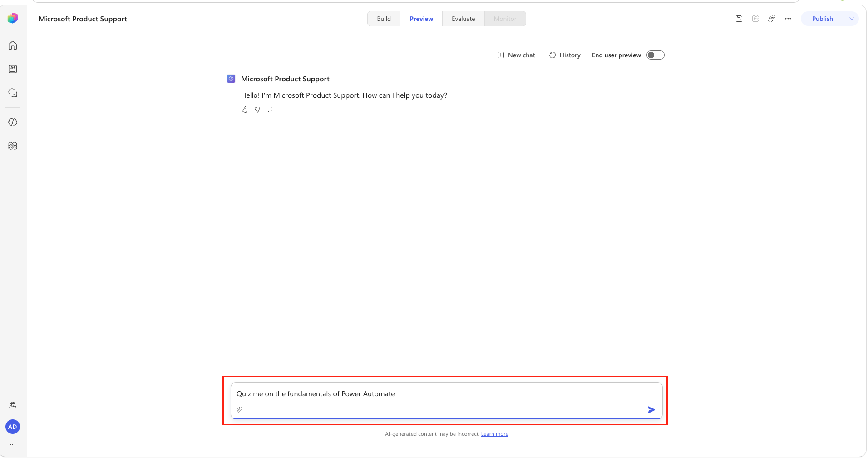Click the Publish button
868x458 pixels.
tap(822, 19)
